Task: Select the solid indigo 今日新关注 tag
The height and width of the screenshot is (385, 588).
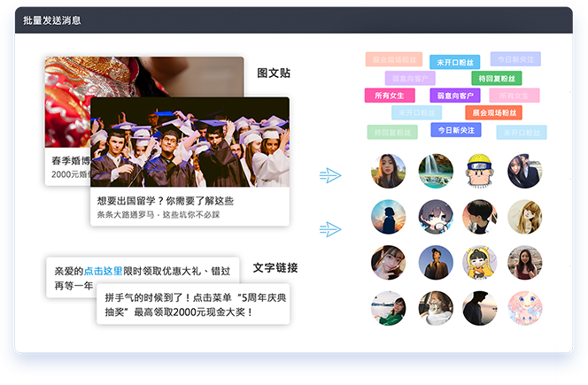Action: [x=455, y=130]
